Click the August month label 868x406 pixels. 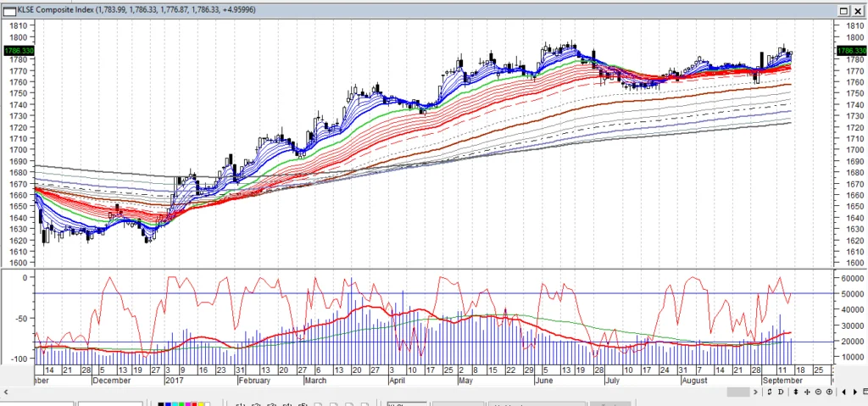pyautogui.click(x=695, y=381)
